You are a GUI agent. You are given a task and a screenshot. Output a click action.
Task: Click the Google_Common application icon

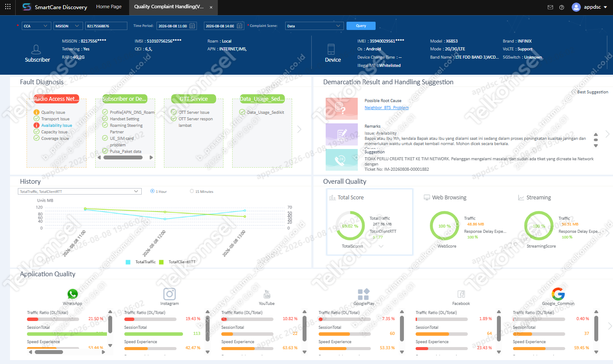coord(558,294)
